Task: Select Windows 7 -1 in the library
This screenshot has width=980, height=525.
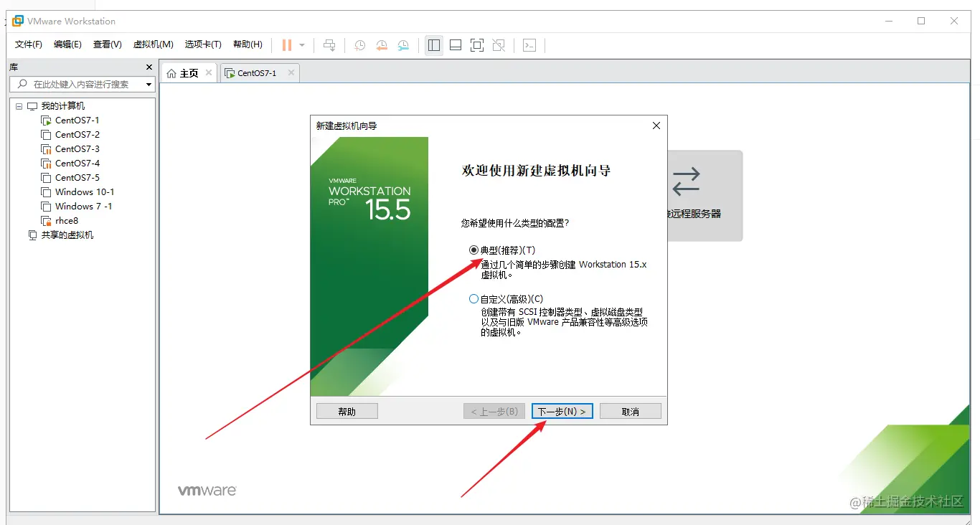Action: [x=84, y=207]
